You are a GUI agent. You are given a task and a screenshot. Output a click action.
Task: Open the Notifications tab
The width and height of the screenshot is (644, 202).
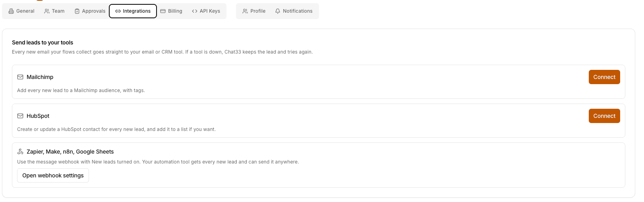click(294, 11)
